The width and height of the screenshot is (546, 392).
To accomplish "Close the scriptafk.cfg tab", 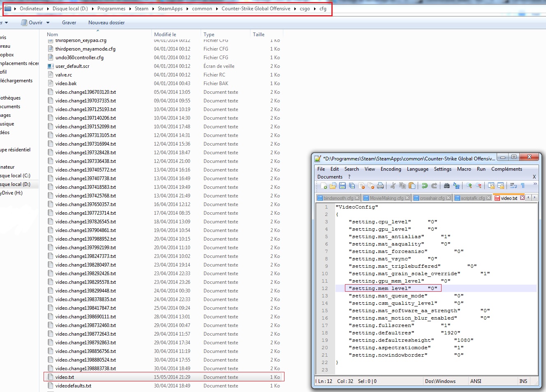I will point(488,198).
